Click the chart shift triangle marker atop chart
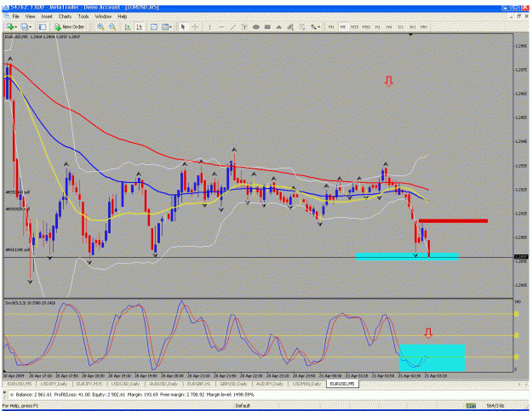532x411 pixels. pos(410,35)
